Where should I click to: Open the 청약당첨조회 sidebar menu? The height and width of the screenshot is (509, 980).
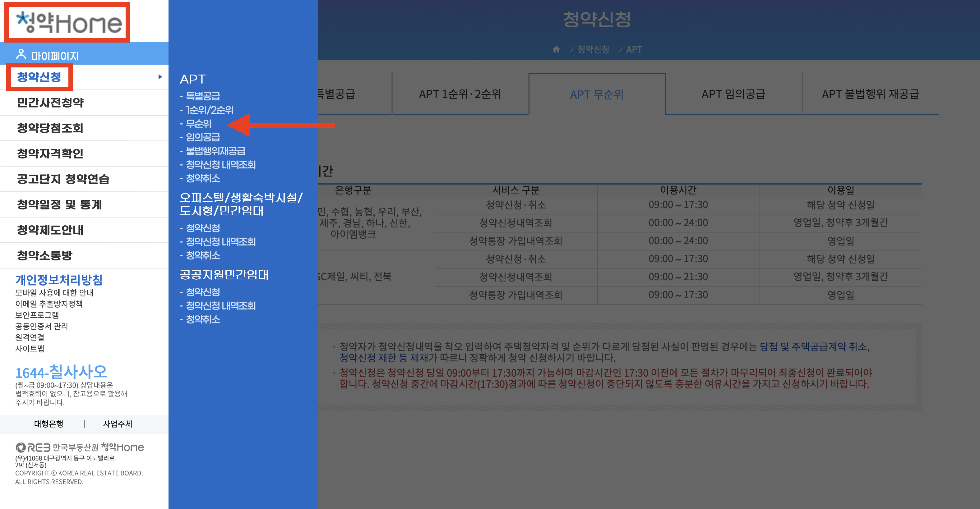(x=50, y=128)
